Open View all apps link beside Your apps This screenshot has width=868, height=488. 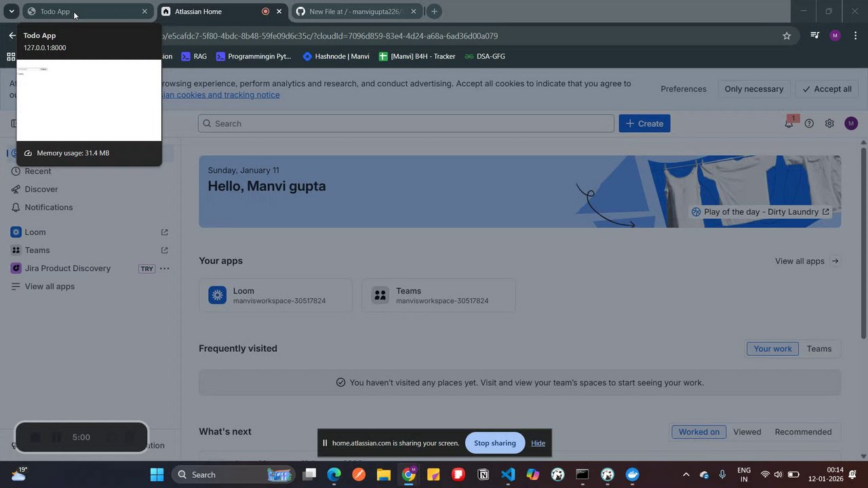tap(807, 261)
